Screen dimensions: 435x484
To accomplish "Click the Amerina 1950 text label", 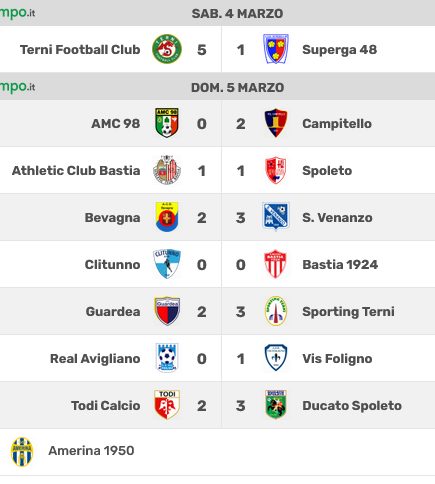I will (91, 450).
